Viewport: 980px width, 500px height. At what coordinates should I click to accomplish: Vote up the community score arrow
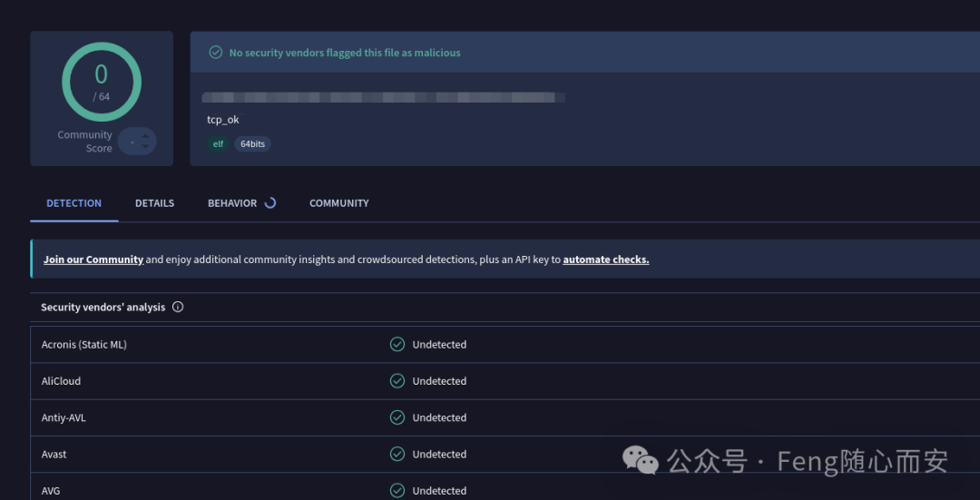145,135
